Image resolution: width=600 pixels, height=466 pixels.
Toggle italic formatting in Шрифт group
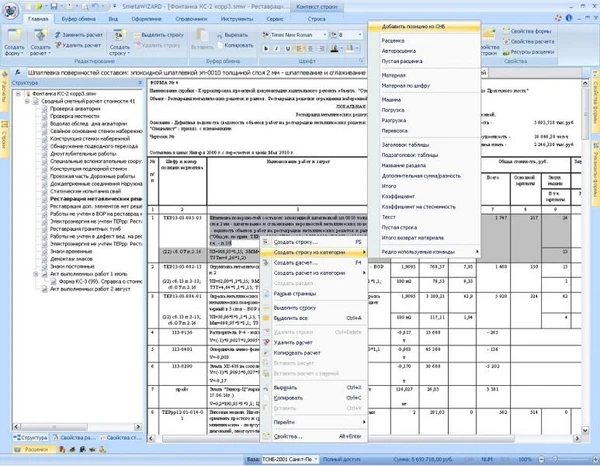tap(277, 49)
